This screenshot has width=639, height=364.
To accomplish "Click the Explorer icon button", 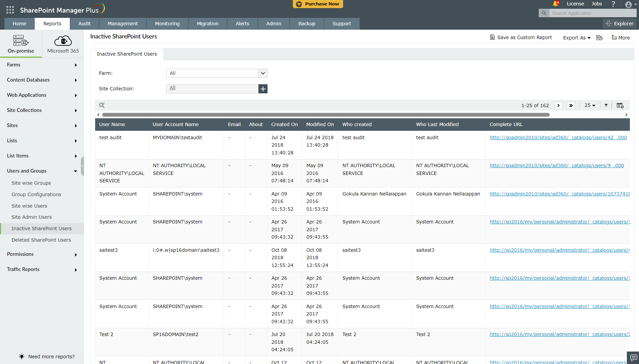I will point(619,24).
